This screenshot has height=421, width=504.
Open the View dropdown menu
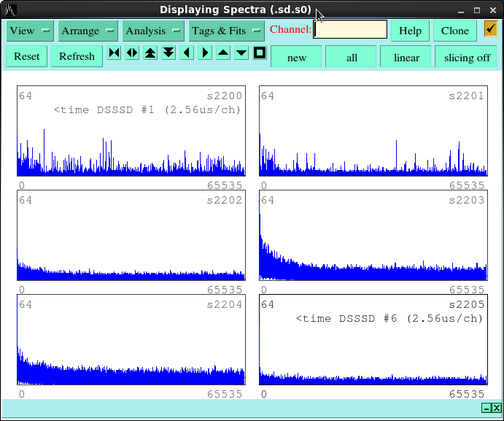tap(30, 31)
